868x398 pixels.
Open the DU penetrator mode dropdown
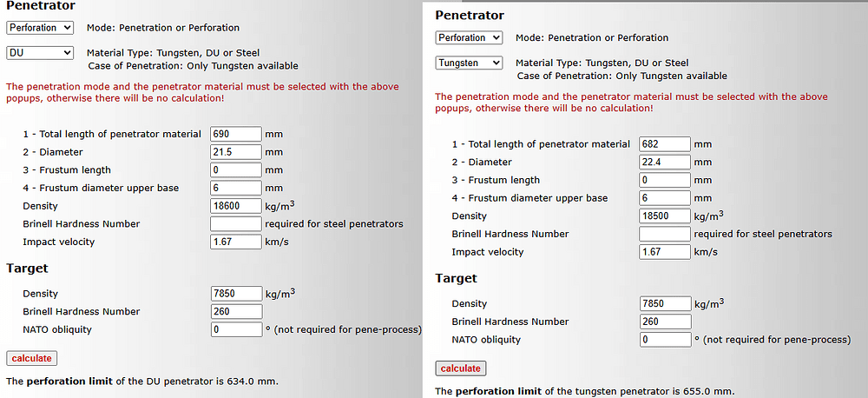[x=40, y=28]
